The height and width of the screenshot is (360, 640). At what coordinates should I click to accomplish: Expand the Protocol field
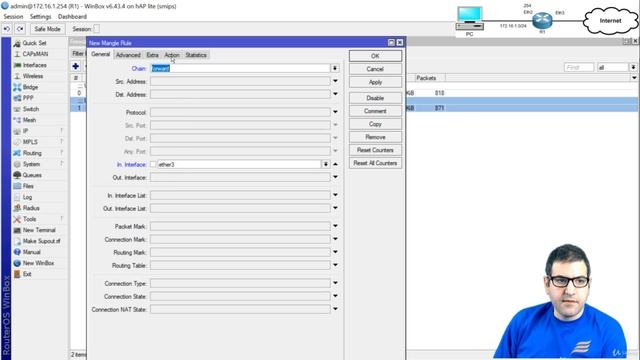click(335, 112)
